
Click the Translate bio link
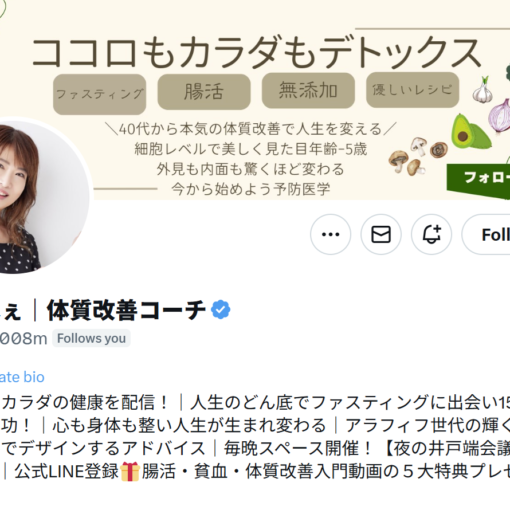22,377
